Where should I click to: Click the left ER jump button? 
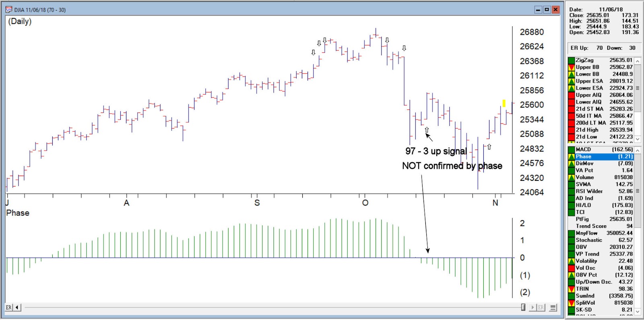(x=9, y=308)
